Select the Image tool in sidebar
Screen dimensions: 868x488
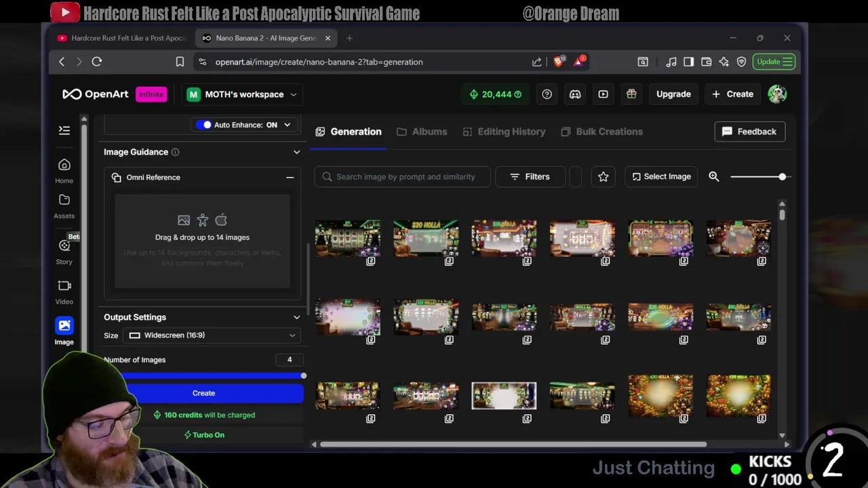pos(64,331)
